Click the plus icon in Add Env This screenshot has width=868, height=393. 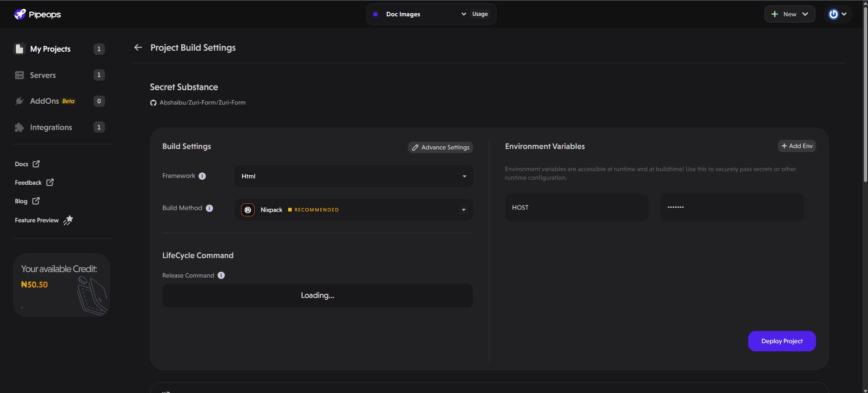(784, 146)
